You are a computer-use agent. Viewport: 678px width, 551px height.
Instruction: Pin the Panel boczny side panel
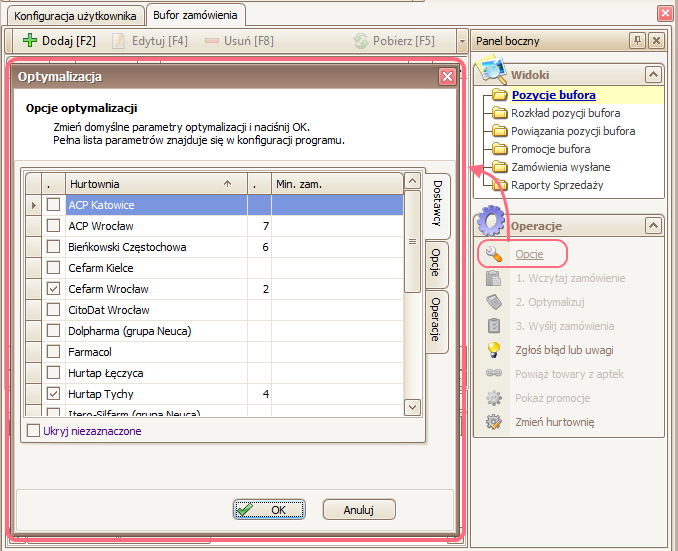click(637, 40)
